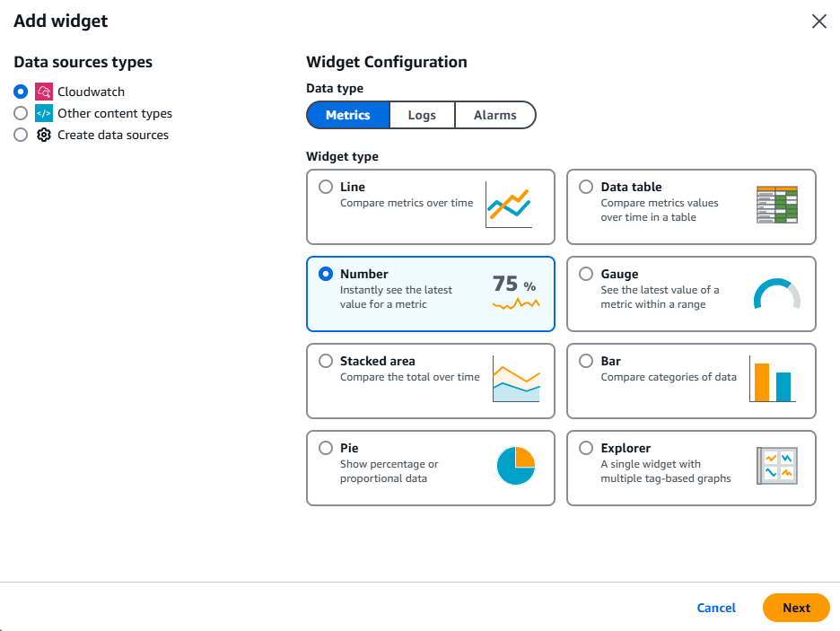840x631 pixels.
Task: Click the Cloudwatch data source icon
Action: [44, 92]
